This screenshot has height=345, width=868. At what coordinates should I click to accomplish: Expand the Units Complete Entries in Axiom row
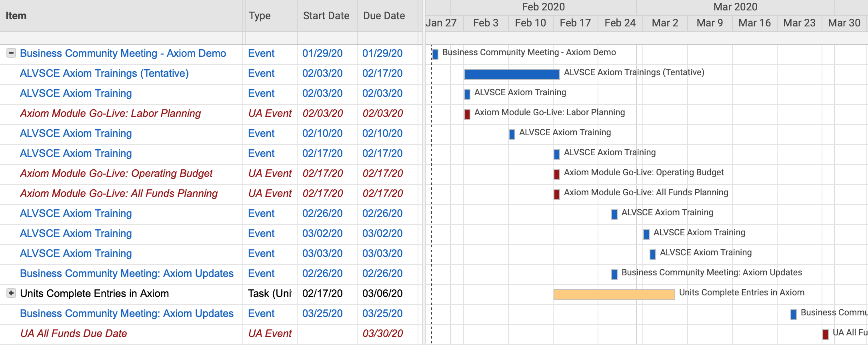pyautogui.click(x=11, y=293)
